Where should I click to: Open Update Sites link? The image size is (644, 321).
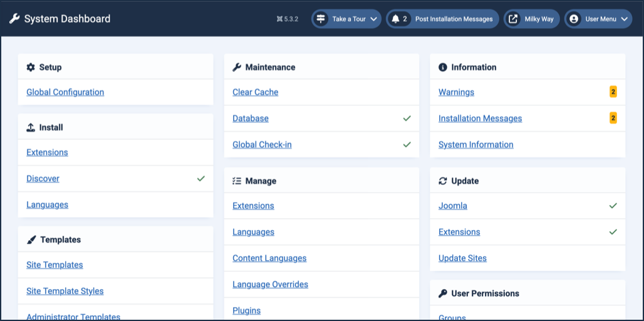click(x=462, y=258)
